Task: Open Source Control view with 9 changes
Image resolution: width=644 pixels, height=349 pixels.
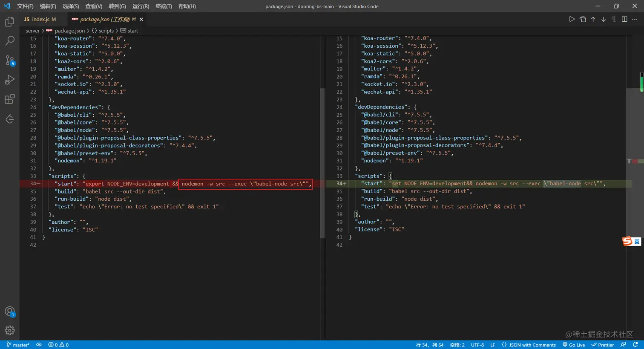Action: tap(9, 61)
